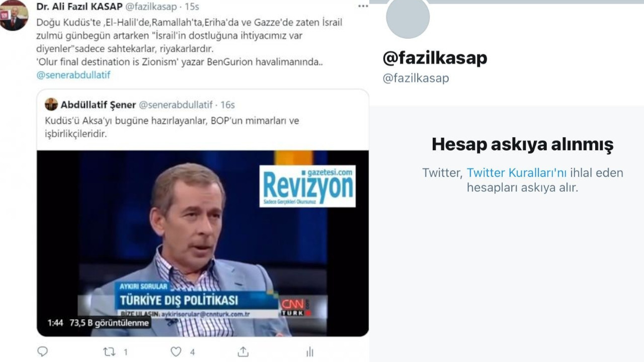Click the reply speech bubble icon
This screenshot has width=644, height=362.
pyautogui.click(x=43, y=351)
